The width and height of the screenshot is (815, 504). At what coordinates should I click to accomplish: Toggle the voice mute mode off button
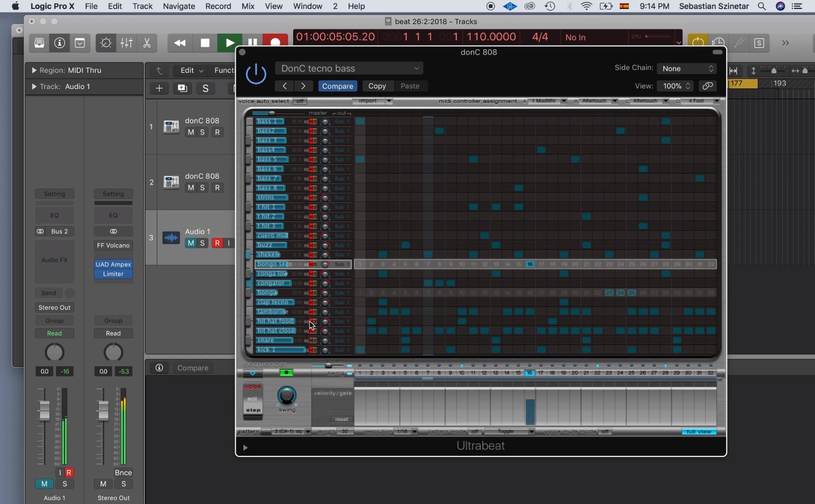tap(604, 432)
